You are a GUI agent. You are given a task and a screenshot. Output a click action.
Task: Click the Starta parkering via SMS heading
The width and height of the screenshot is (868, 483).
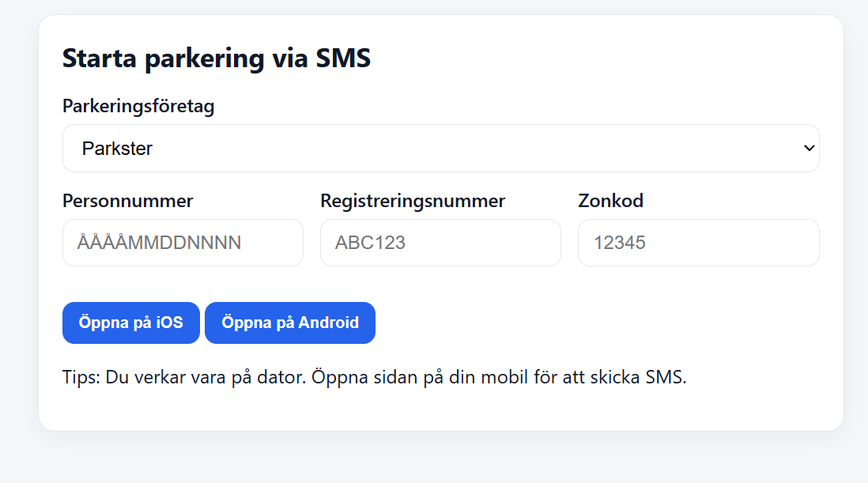point(216,58)
